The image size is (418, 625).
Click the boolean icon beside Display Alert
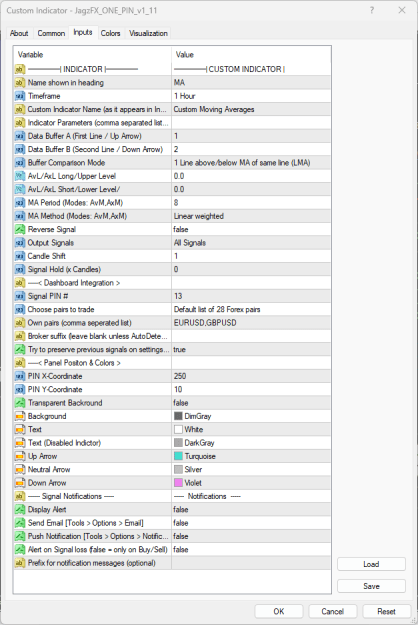(20, 510)
